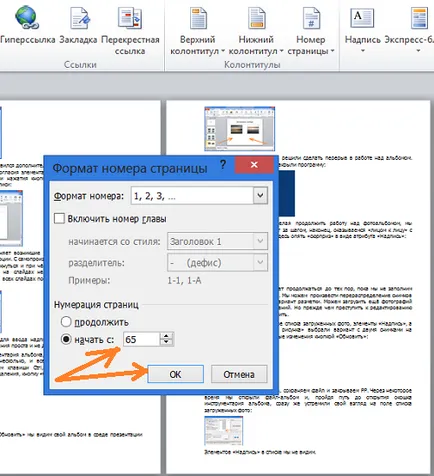This screenshot has height=476, width=434.
Task: Click the Отмена button
Action: (239, 374)
